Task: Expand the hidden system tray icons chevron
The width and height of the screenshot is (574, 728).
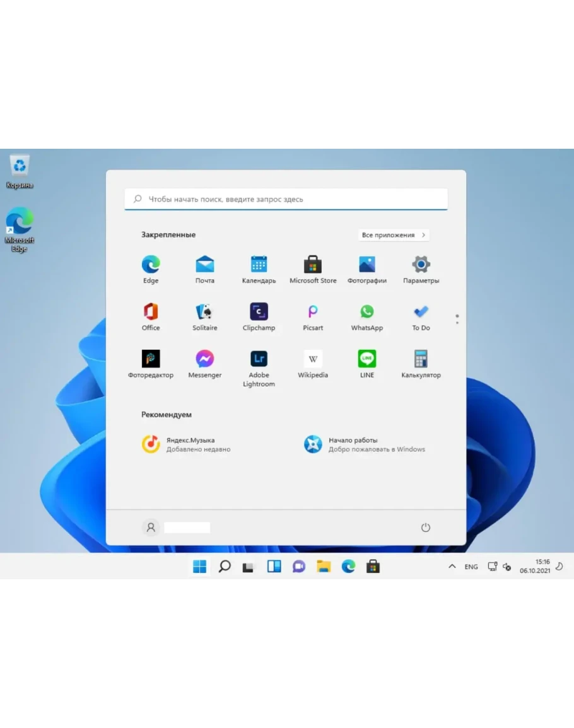Action: pos(452,567)
